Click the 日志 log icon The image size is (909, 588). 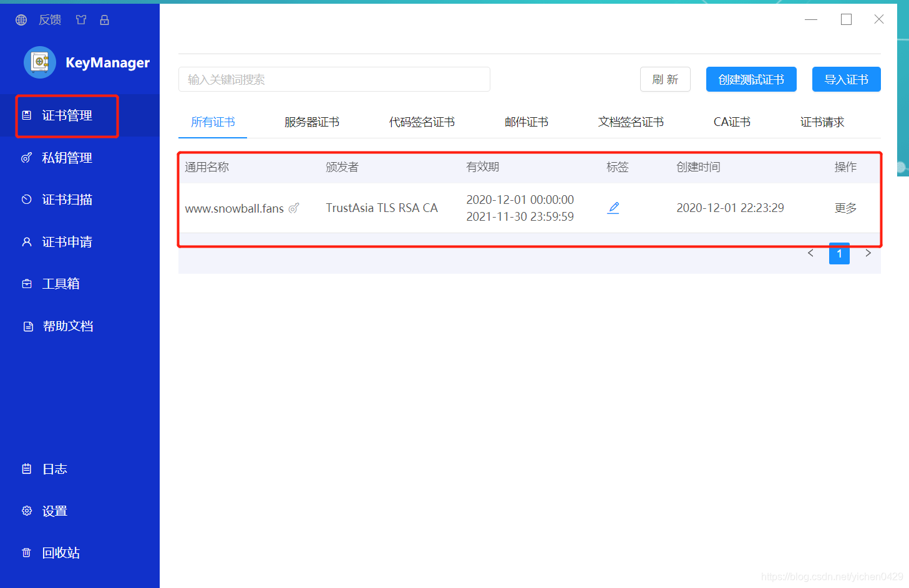tap(27, 469)
